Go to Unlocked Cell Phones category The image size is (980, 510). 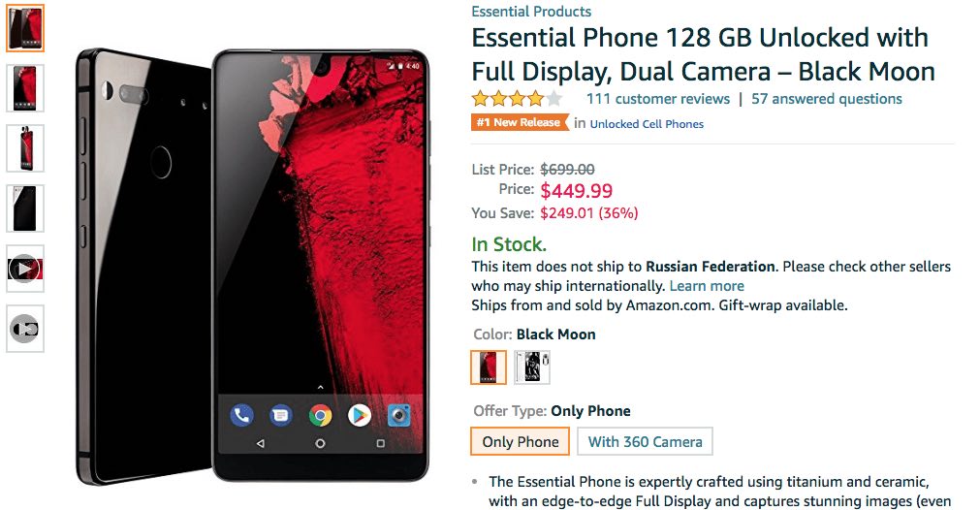tap(647, 124)
